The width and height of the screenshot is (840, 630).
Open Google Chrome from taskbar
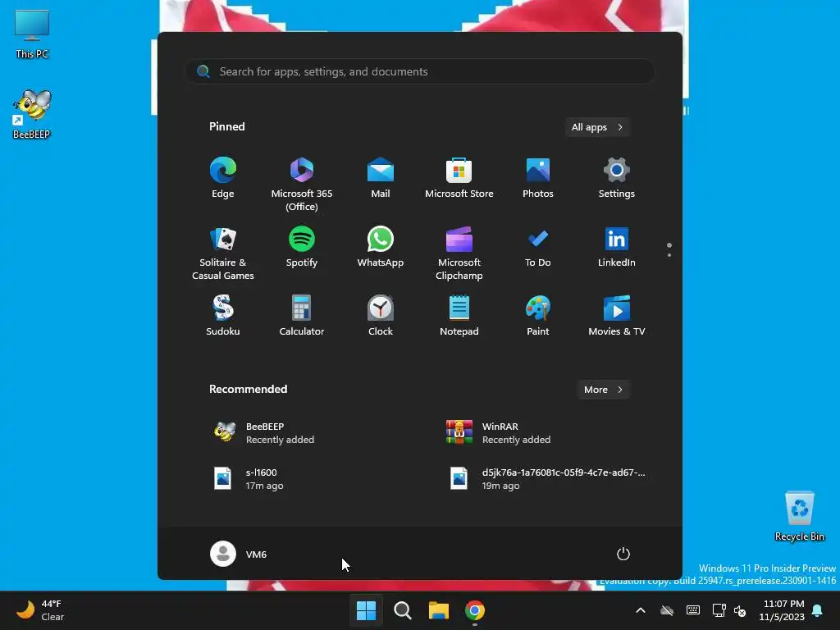click(x=475, y=610)
